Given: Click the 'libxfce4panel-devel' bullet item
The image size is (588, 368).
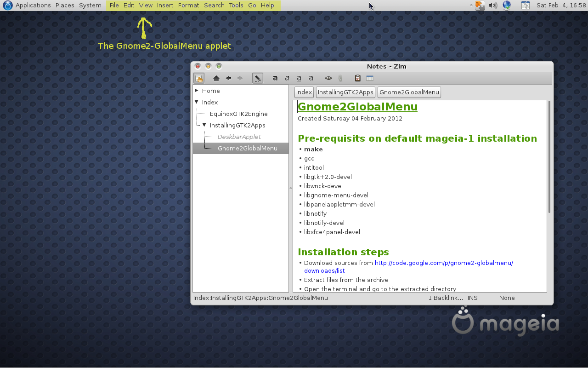Looking at the screenshot, I should (332, 232).
